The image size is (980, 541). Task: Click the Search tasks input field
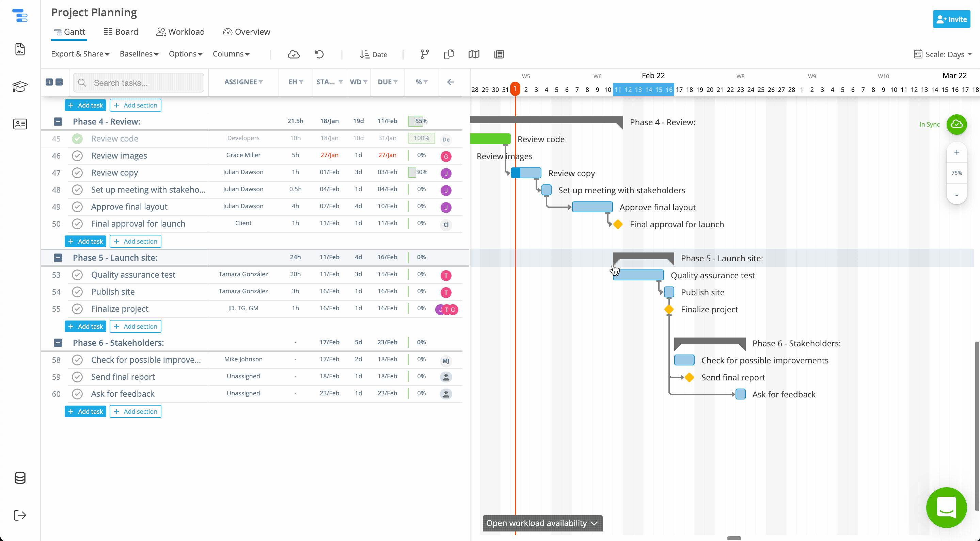pos(139,82)
